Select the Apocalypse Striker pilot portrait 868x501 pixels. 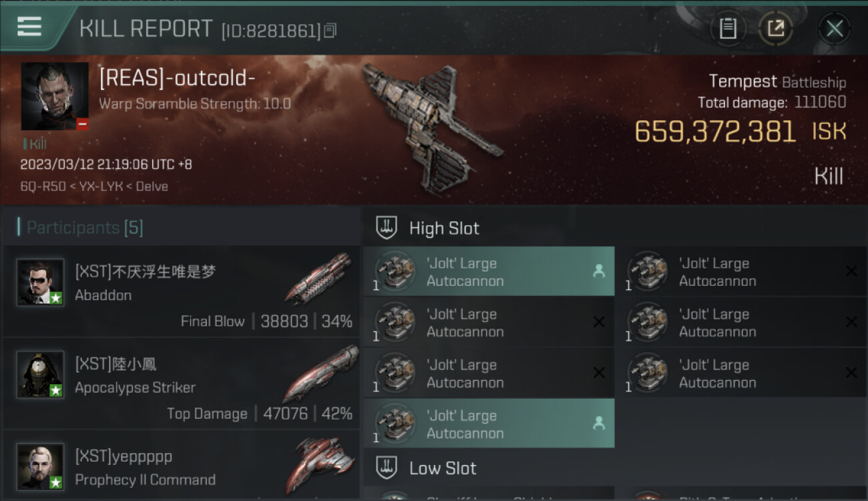pyautogui.click(x=41, y=375)
